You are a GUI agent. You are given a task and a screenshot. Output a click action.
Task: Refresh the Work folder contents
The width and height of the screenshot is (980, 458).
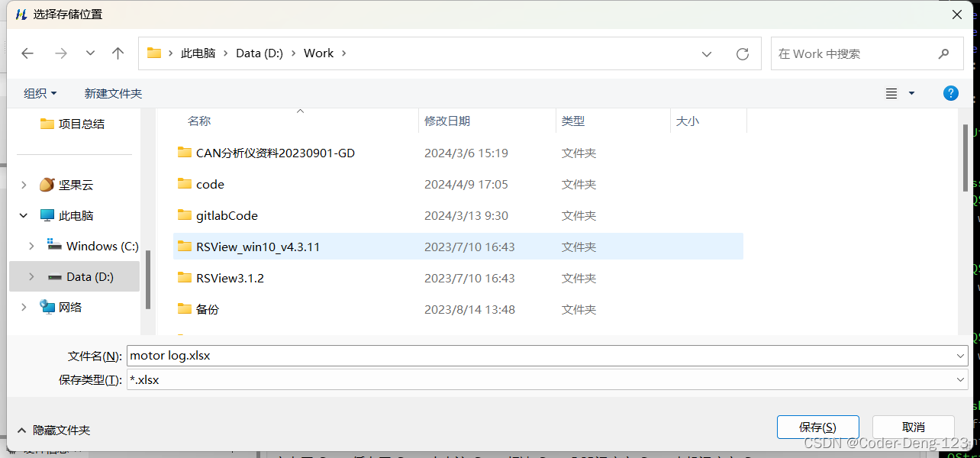point(742,53)
